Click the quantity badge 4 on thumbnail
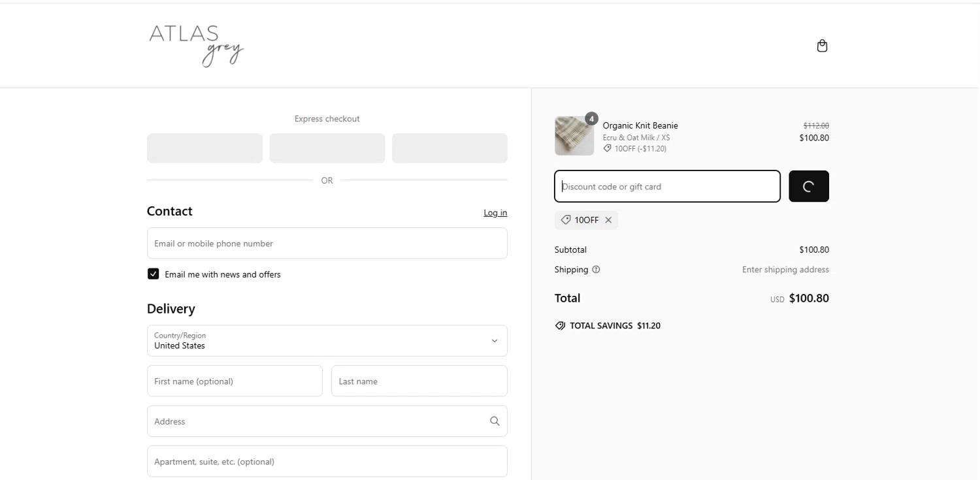The height and width of the screenshot is (480, 980). 591,118
